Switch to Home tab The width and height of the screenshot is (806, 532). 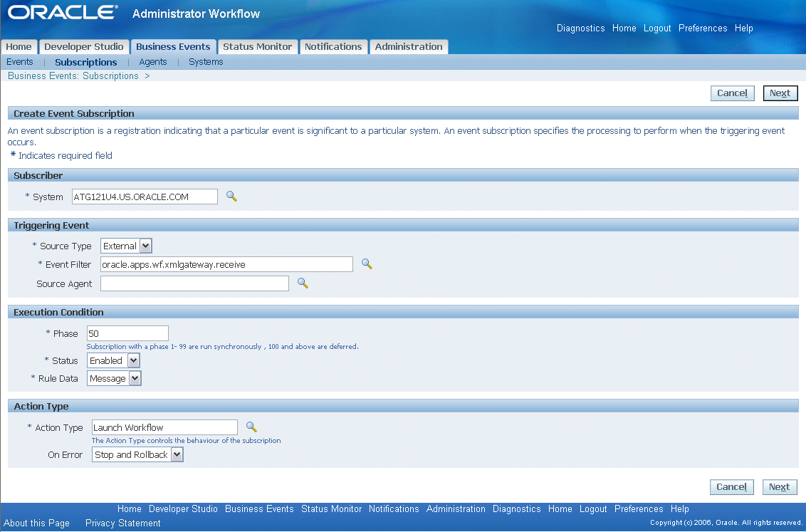(19, 47)
